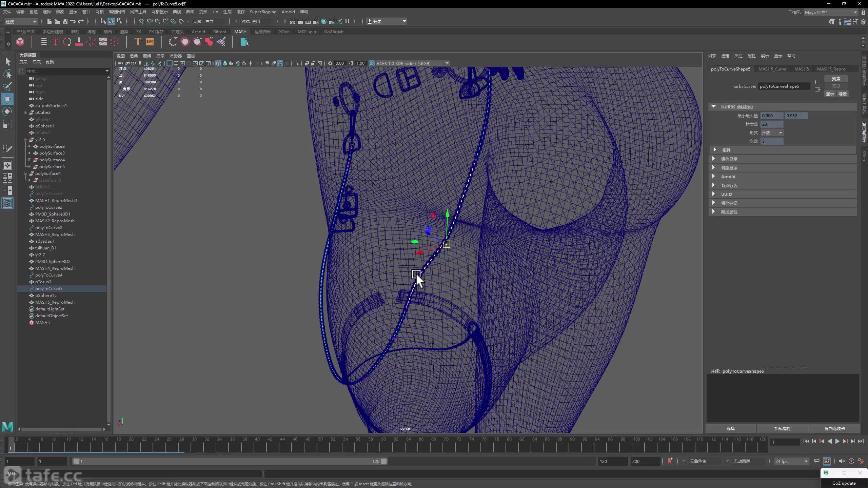Image resolution: width=868 pixels, height=488 pixels.
Task: Open ACES 1.0 SDR-video view transform dropdown
Action: (x=412, y=63)
